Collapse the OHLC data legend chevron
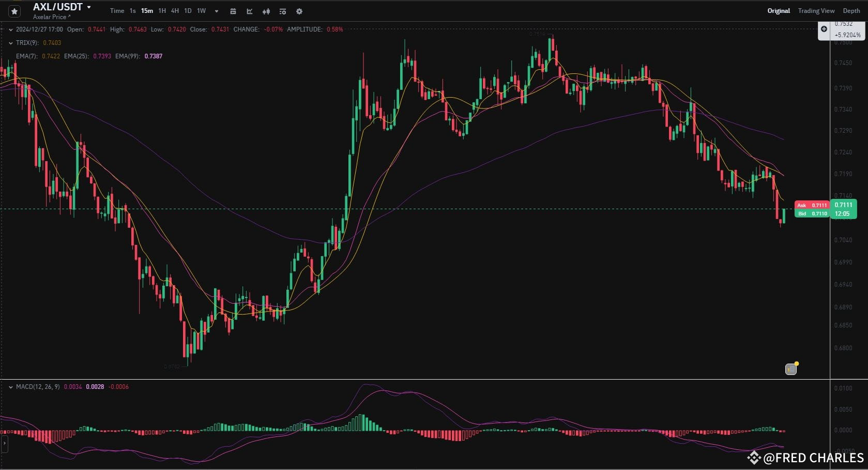Screen dimensions: 868x470 click(x=11, y=29)
